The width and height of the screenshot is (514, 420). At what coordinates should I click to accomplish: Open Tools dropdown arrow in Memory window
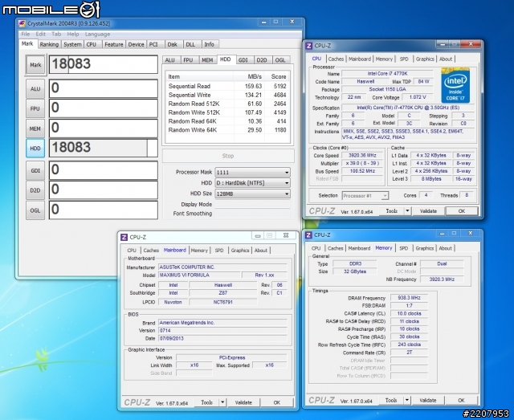point(407,401)
